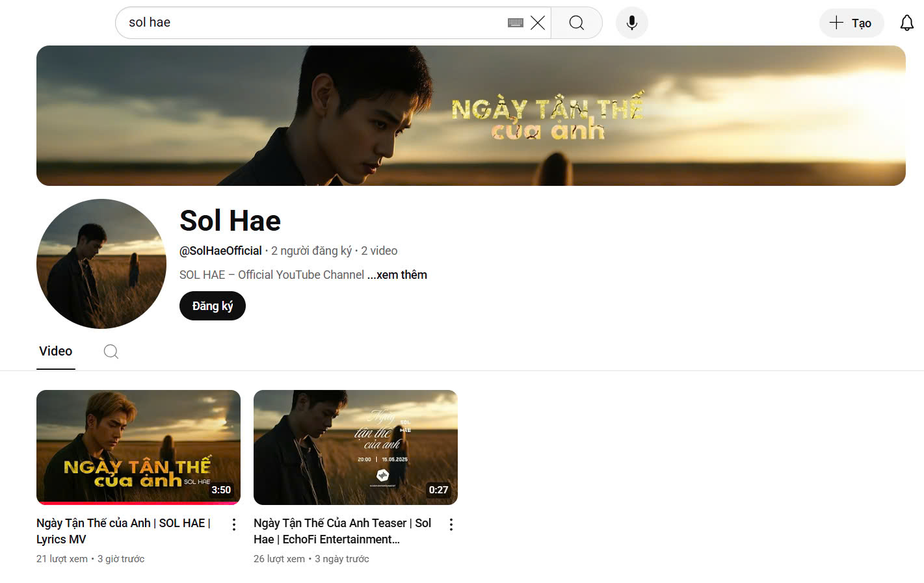Click the Sol Hae channel avatar

click(x=101, y=264)
